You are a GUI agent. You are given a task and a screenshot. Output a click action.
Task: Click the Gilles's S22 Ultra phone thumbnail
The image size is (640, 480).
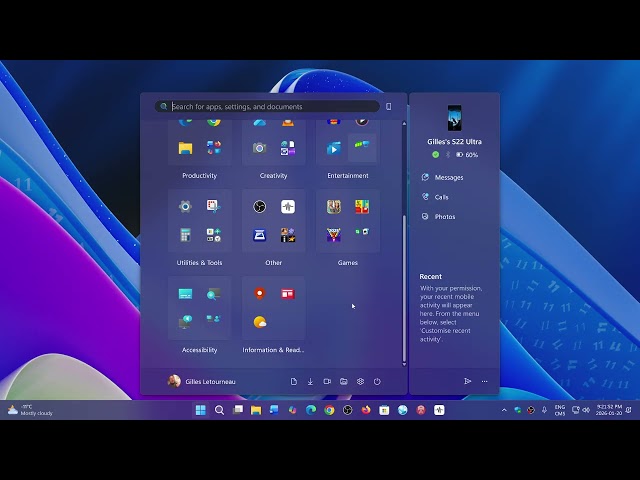[x=454, y=118]
